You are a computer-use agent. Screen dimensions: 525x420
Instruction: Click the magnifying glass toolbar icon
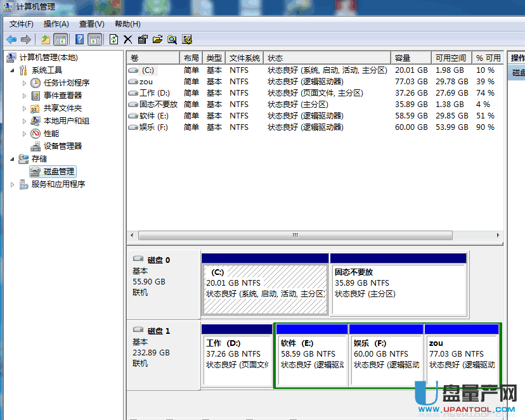(172, 39)
